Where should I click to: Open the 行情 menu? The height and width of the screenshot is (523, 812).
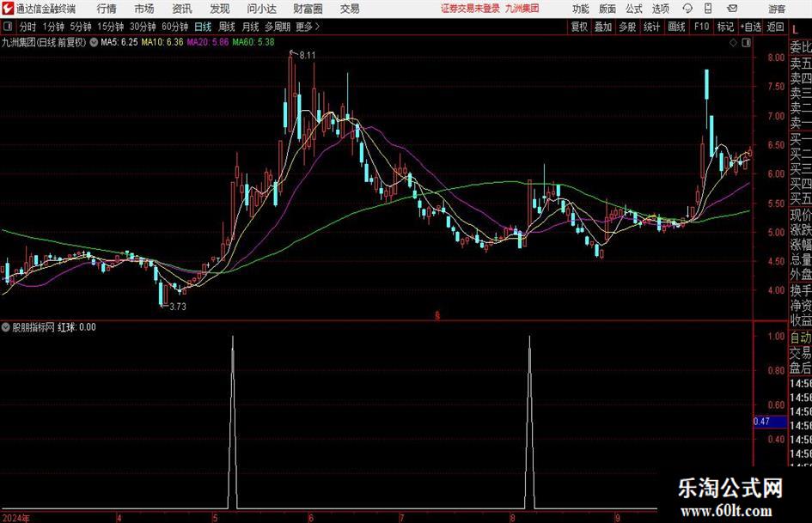[x=107, y=9]
